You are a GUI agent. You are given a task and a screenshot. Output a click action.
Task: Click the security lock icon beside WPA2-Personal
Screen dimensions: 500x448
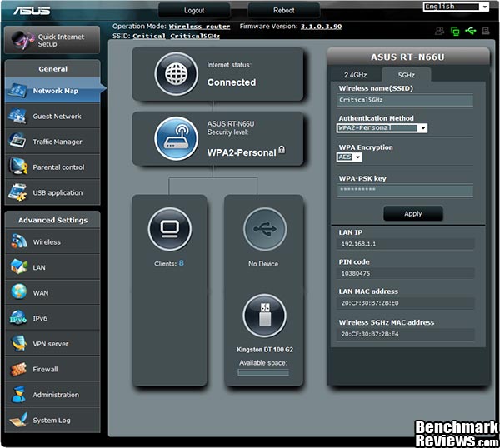pyautogui.click(x=282, y=150)
